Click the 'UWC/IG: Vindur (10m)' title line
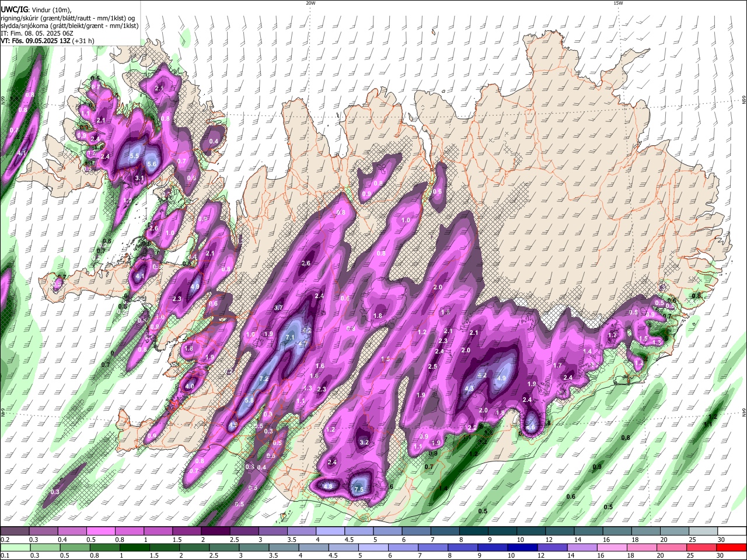 tap(36, 9)
